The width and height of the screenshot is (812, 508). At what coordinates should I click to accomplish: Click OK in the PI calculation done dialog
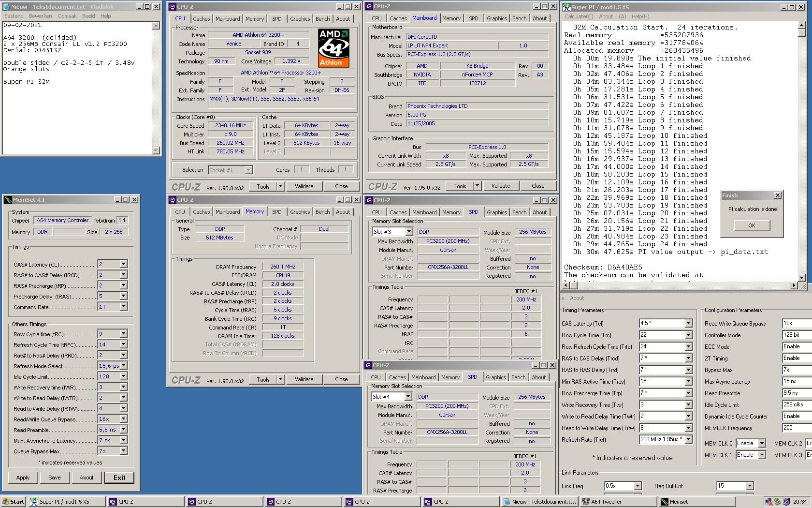point(752,225)
